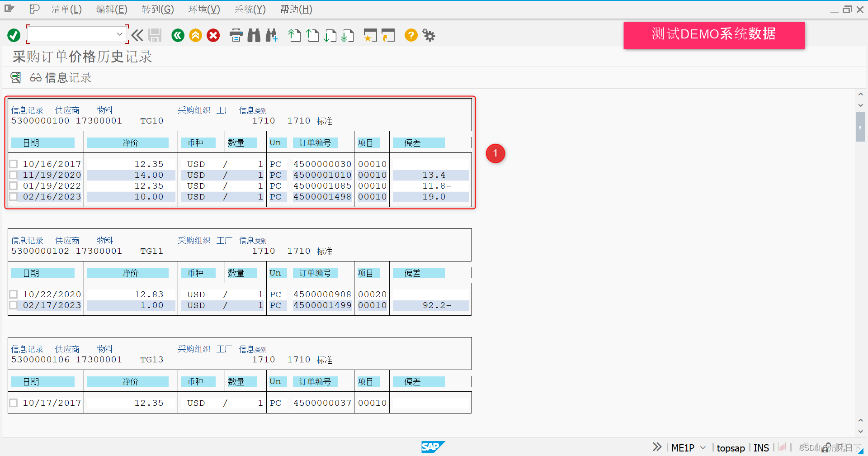The height and width of the screenshot is (456, 868).
Task: Select the checkbox for the 10/17/2017 entry
Action: coord(13,403)
